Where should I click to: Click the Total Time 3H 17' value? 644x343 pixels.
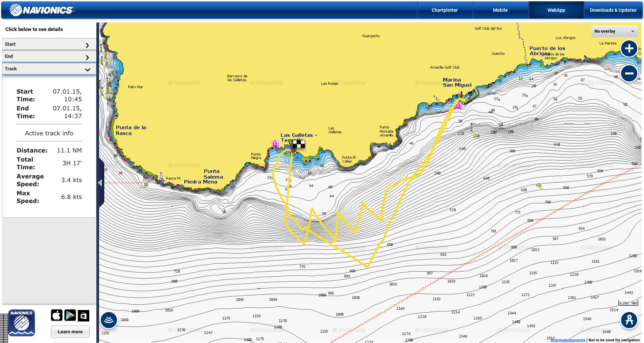[72, 163]
